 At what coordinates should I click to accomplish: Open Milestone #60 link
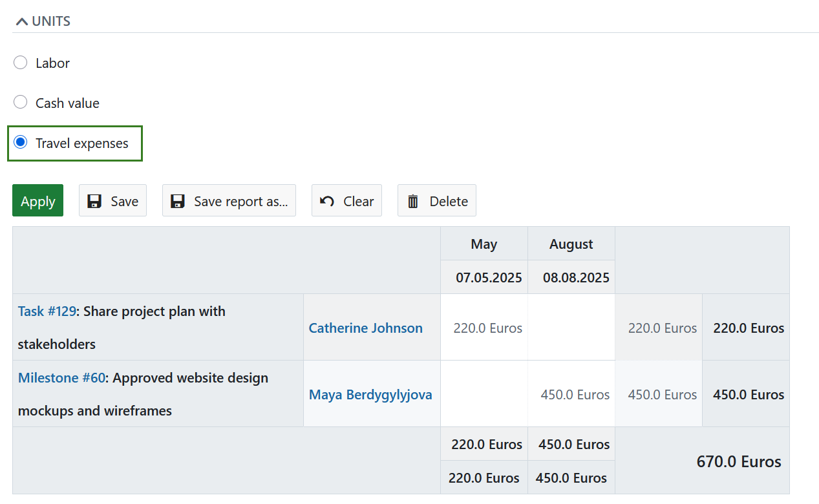(x=61, y=377)
